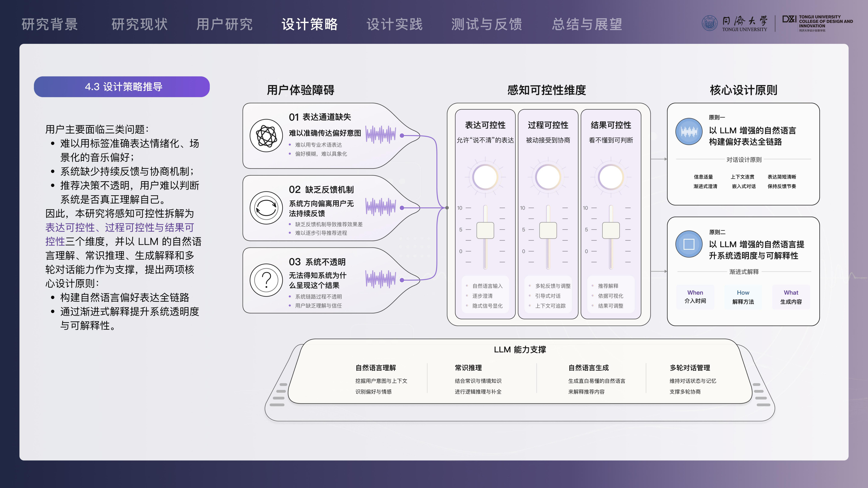Switch to the 研究背景 tab
868x488 pixels.
pos(50,24)
